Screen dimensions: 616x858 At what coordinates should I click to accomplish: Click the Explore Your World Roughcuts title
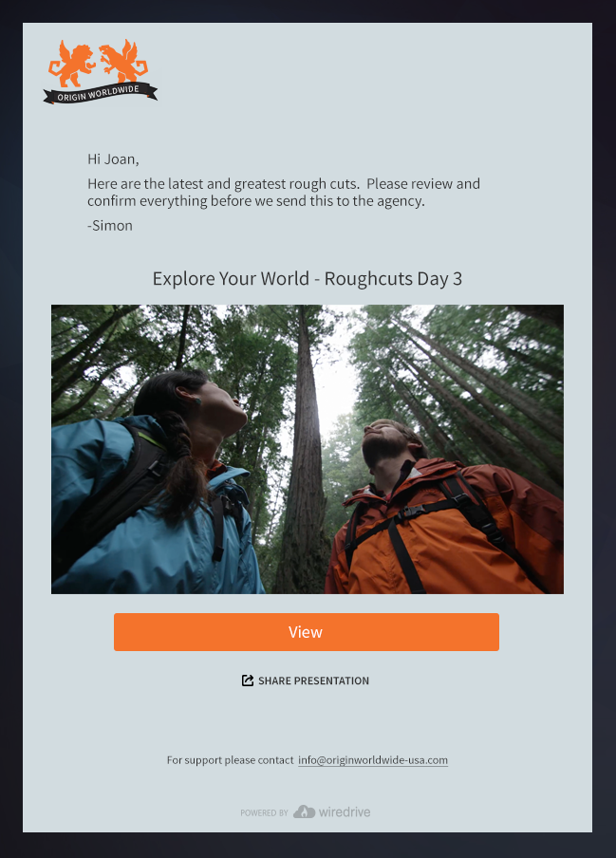coord(308,278)
